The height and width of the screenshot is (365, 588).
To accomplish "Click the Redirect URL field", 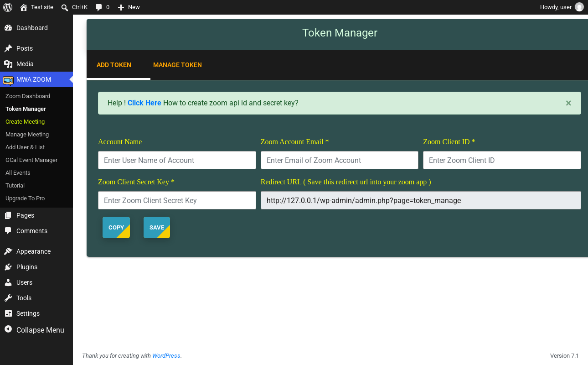I will 421,200.
